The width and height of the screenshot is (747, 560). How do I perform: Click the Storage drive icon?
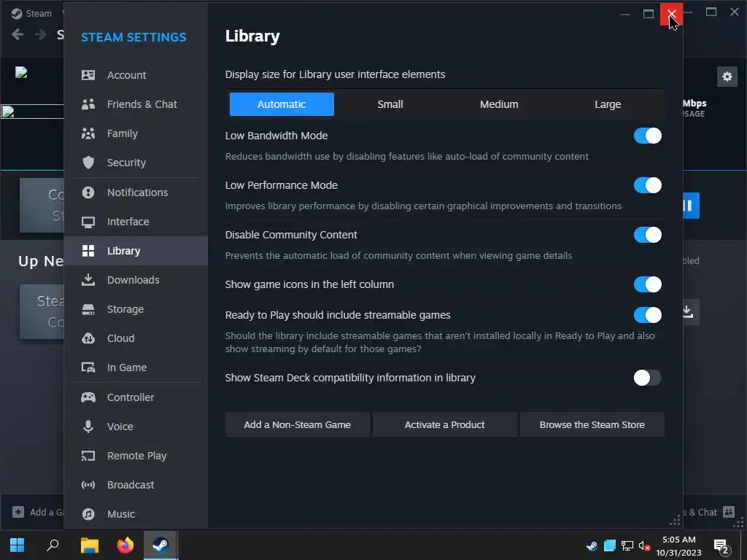[x=88, y=309]
